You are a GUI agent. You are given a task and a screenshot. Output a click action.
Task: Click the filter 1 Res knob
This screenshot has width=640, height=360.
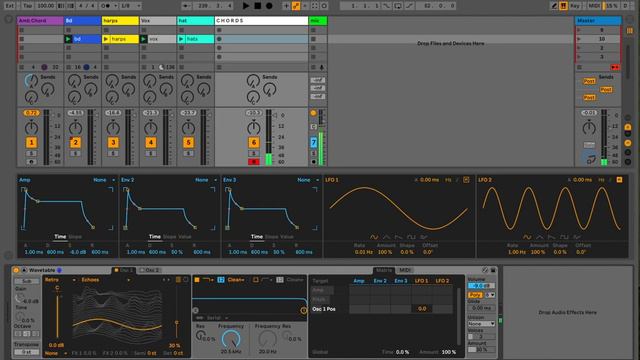[200, 336]
